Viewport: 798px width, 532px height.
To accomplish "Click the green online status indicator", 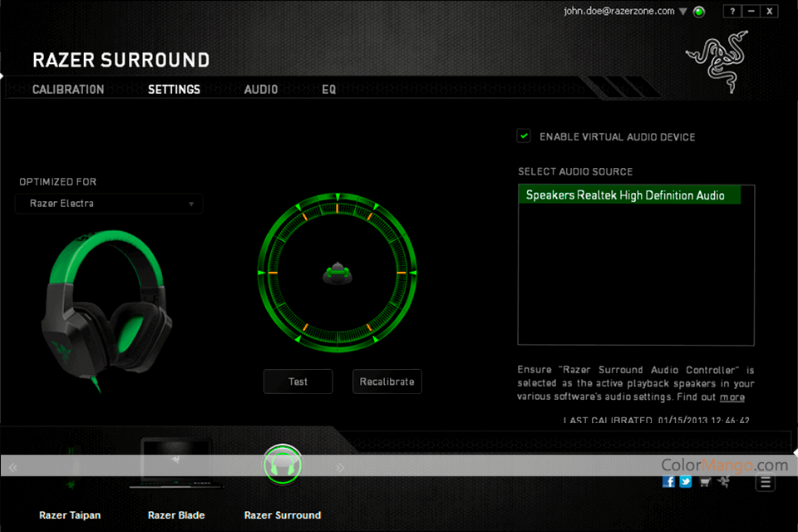I will (x=699, y=12).
